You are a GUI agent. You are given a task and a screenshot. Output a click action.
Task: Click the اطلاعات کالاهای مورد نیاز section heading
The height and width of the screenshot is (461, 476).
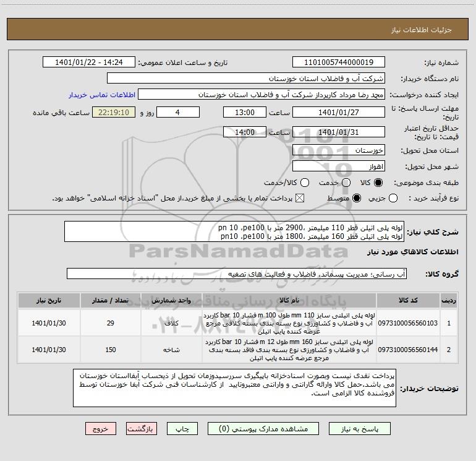(x=412, y=252)
